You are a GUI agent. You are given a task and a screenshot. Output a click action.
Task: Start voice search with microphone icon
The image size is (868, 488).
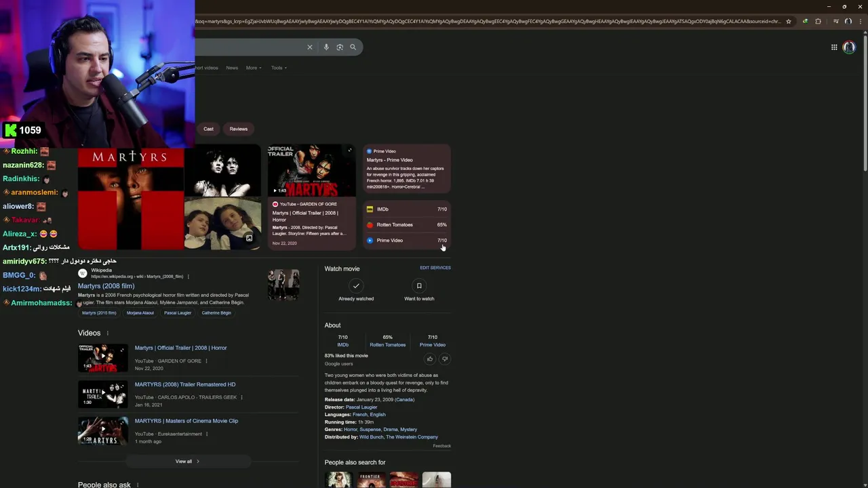pyautogui.click(x=326, y=47)
